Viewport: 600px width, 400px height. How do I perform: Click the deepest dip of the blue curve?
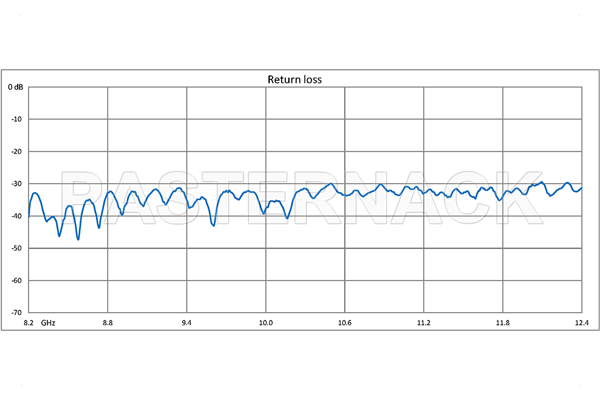(x=78, y=239)
